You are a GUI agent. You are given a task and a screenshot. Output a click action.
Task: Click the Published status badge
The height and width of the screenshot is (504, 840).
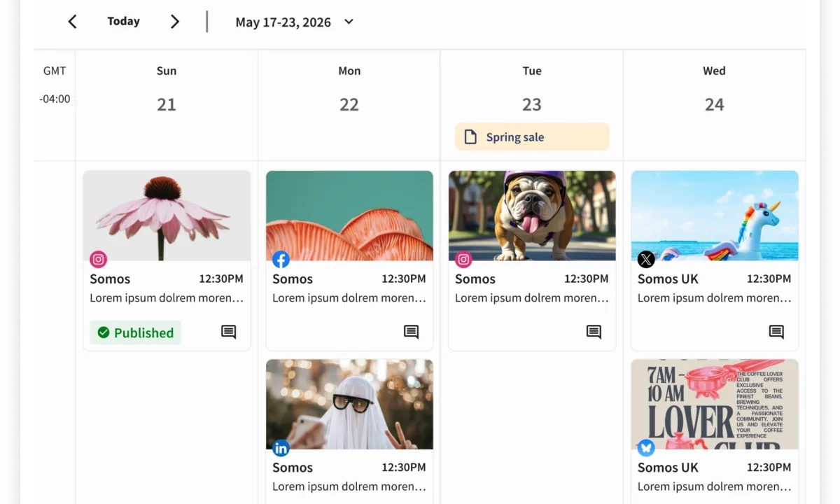click(136, 332)
